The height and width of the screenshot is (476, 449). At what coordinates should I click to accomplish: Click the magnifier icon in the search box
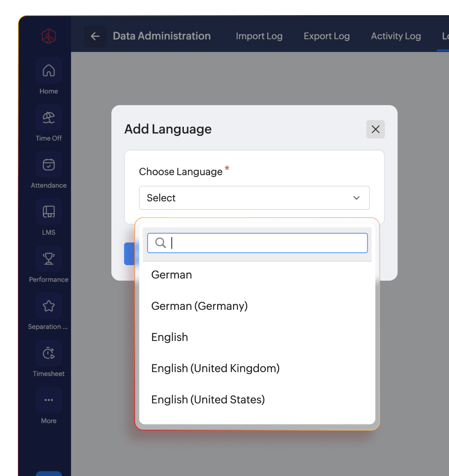point(160,243)
